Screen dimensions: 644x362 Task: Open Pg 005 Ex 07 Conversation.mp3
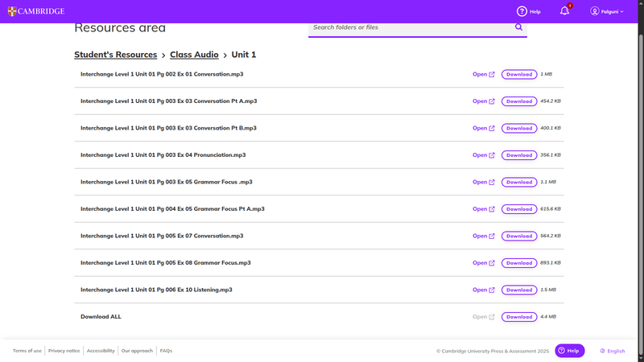484,236
